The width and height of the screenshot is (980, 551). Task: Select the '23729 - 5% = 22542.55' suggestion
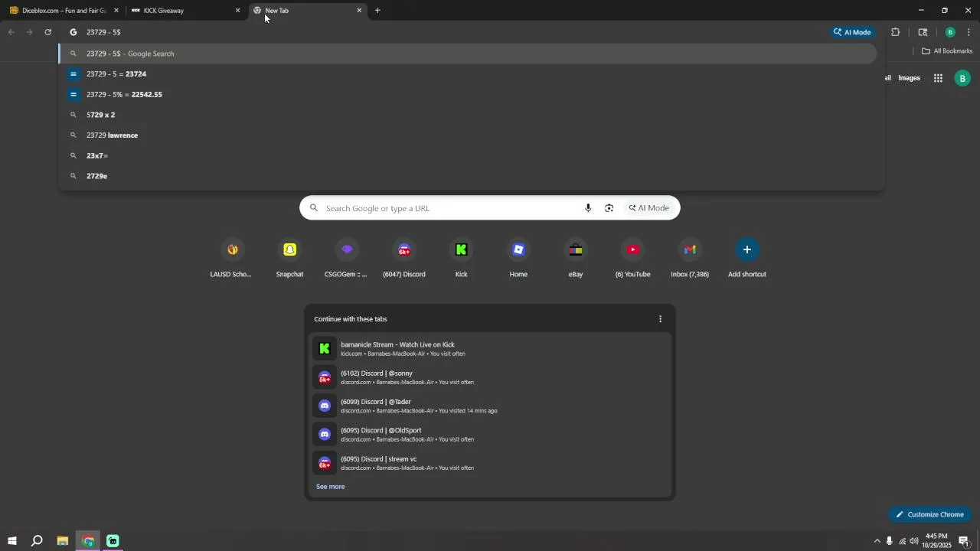tap(467, 95)
